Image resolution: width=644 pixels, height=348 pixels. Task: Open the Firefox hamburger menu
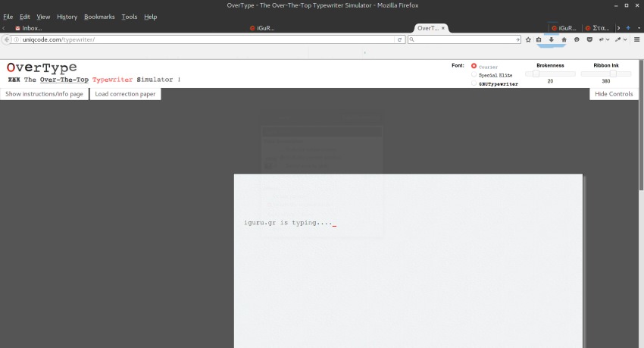point(636,39)
